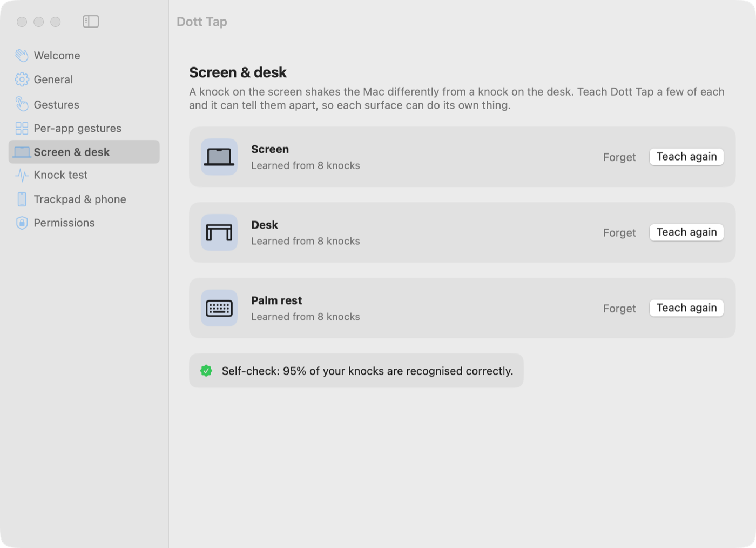Click the waveform icon beside Knock test

pos(22,175)
